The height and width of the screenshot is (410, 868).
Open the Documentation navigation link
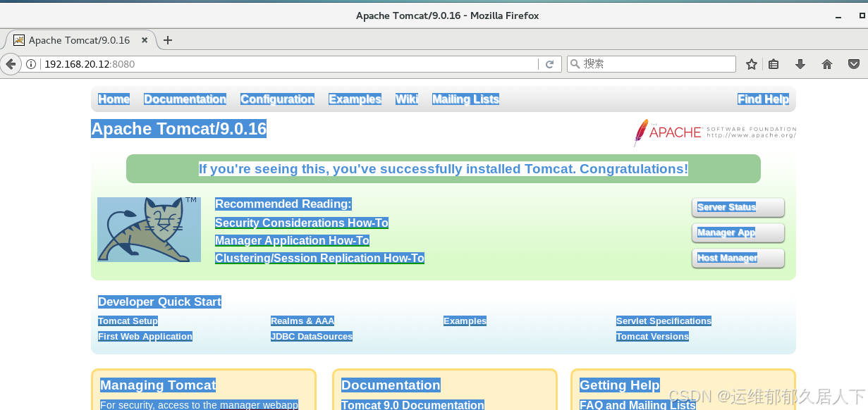click(185, 99)
